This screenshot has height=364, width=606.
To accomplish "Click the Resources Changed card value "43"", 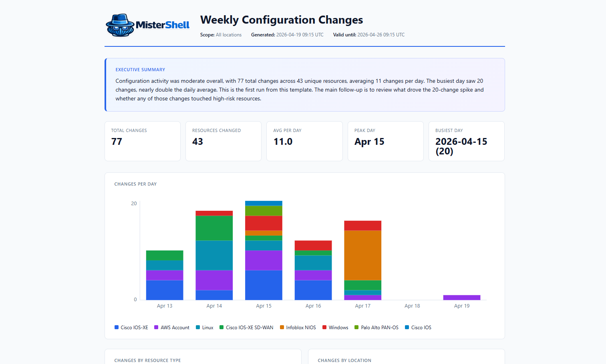I will point(197,142).
